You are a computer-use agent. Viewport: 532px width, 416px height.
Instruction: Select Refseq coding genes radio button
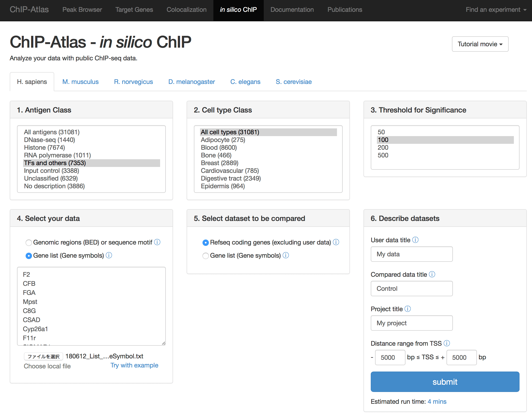[x=206, y=242]
